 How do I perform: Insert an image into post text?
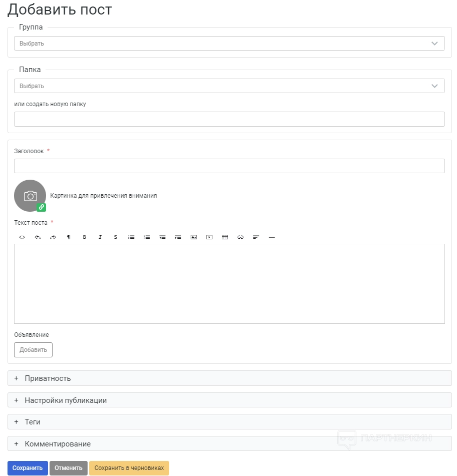tap(194, 237)
